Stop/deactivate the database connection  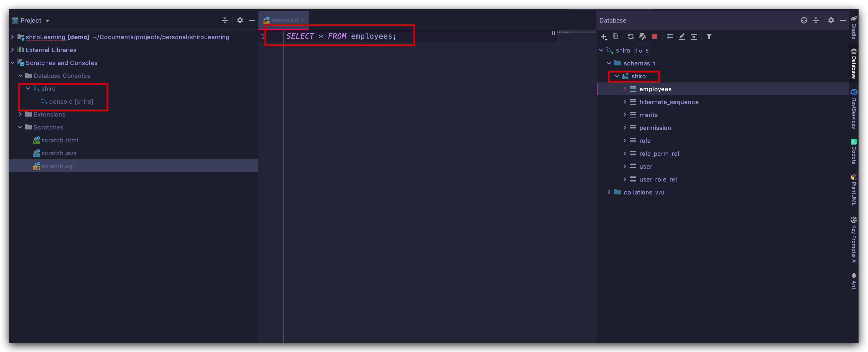(x=654, y=36)
